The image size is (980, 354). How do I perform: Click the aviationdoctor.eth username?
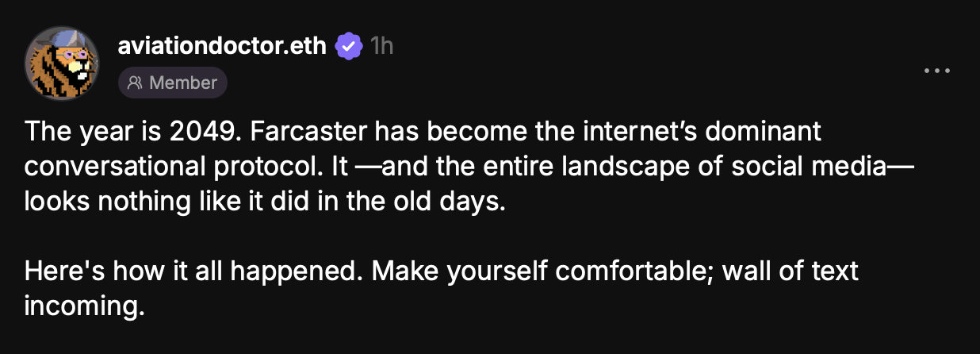tap(221, 46)
